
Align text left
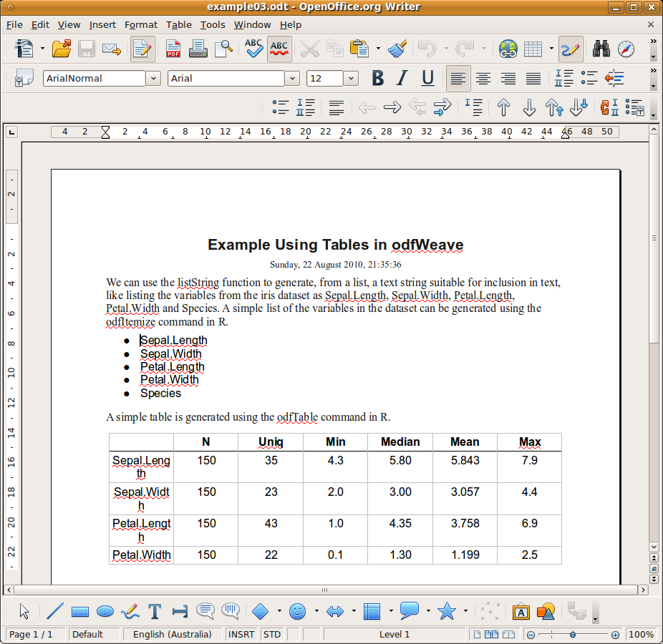(458, 78)
